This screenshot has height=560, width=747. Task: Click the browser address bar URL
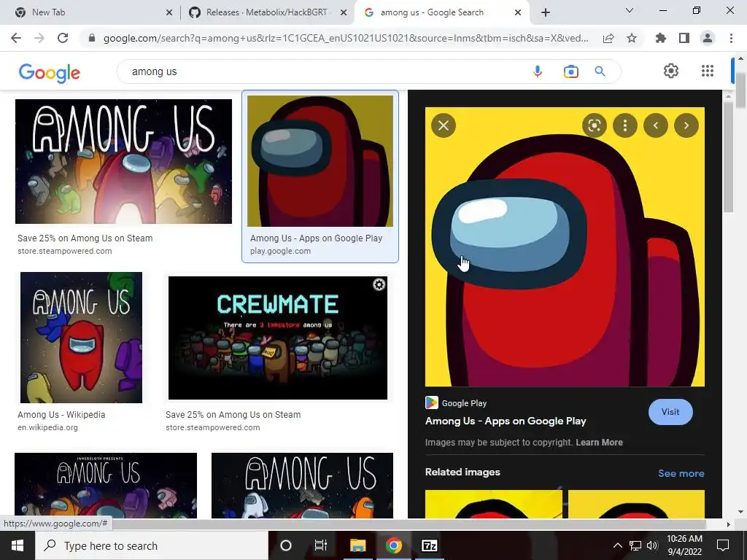click(345, 38)
